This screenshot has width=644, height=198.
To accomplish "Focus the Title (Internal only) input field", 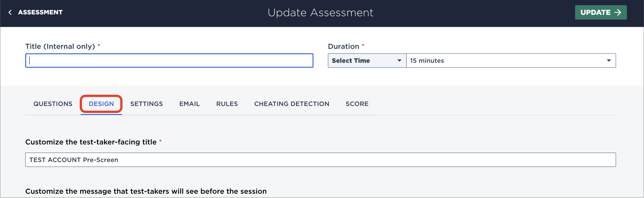I will pyautogui.click(x=169, y=61).
